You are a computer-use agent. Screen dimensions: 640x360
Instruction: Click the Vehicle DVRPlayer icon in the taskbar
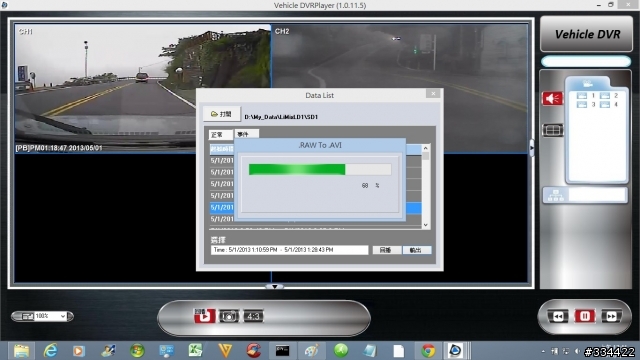click(x=455, y=351)
